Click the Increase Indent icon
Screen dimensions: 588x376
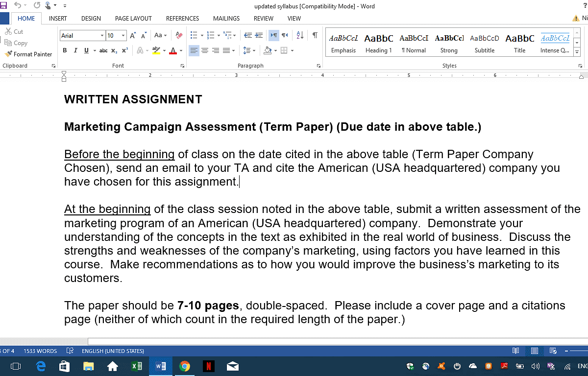[259, 35]
